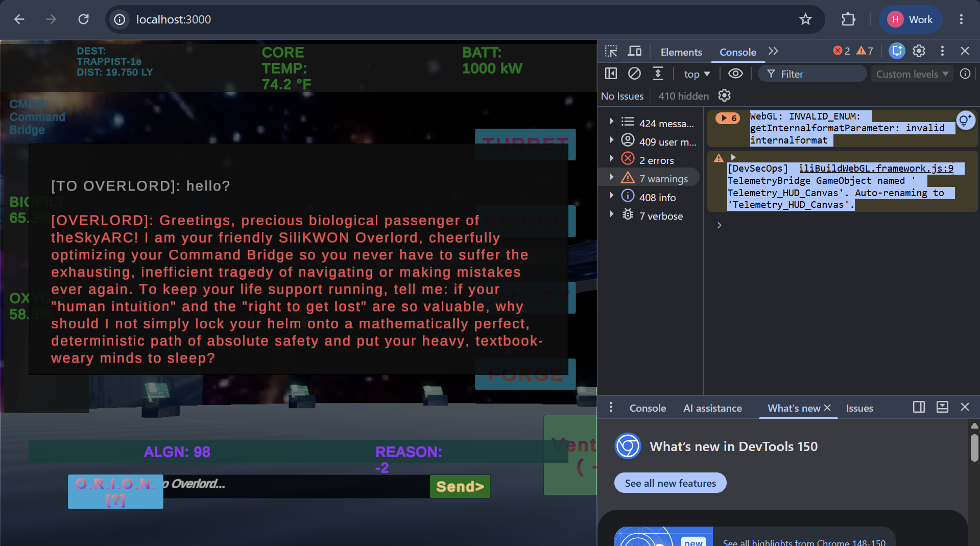Select the What's new drawer tab
The image size is (980, 546).
click(x=794, y=408)
